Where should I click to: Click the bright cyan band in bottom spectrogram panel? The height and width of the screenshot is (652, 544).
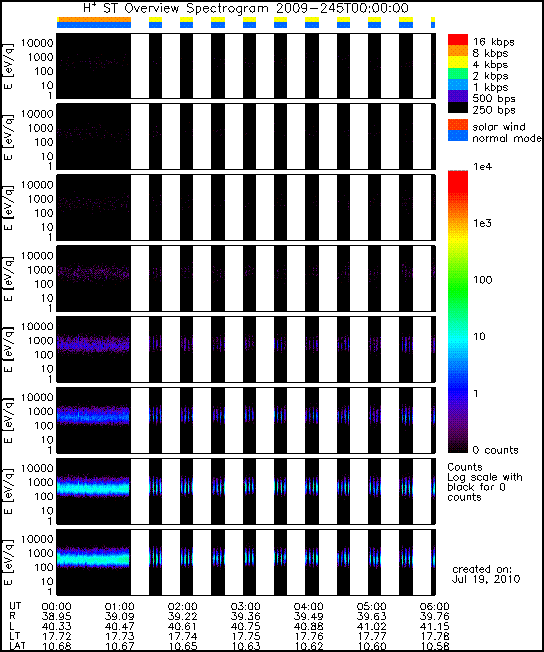[94, 559]
